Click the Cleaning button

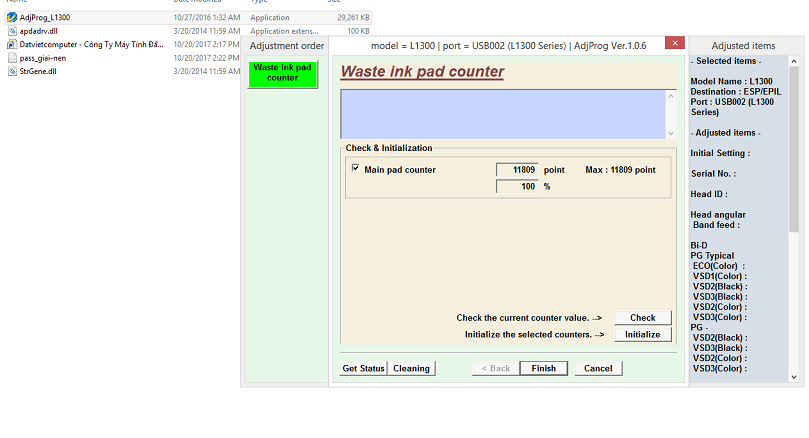[x=411, y=368]
